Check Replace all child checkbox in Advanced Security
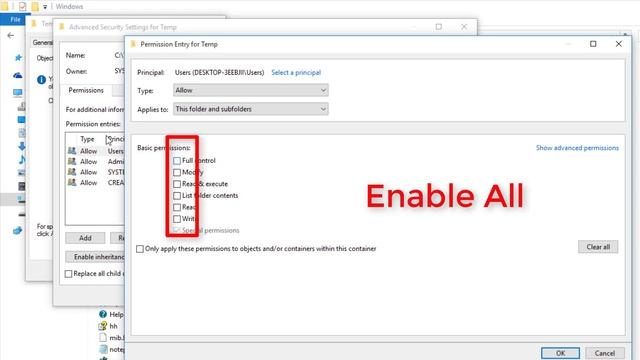This screenshot has height=360, width=640. (x=69, y=273)
